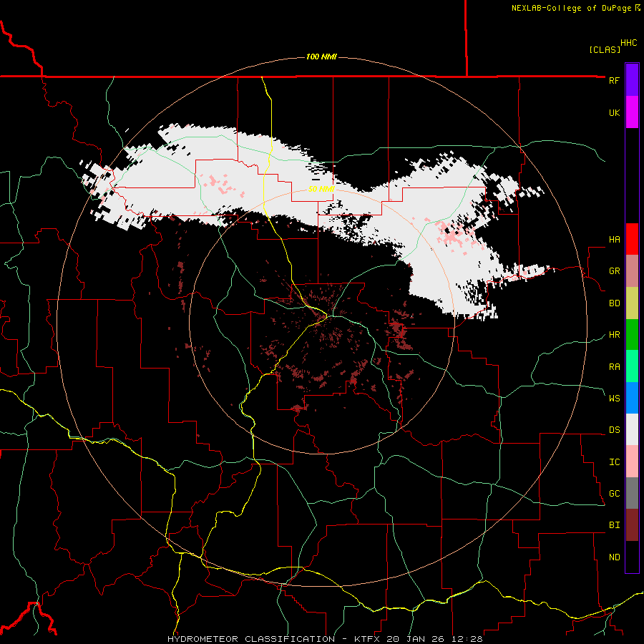Click the GC gray legend swatch
This screenshot has height=644, width=644.
click(x=632, y=493)
